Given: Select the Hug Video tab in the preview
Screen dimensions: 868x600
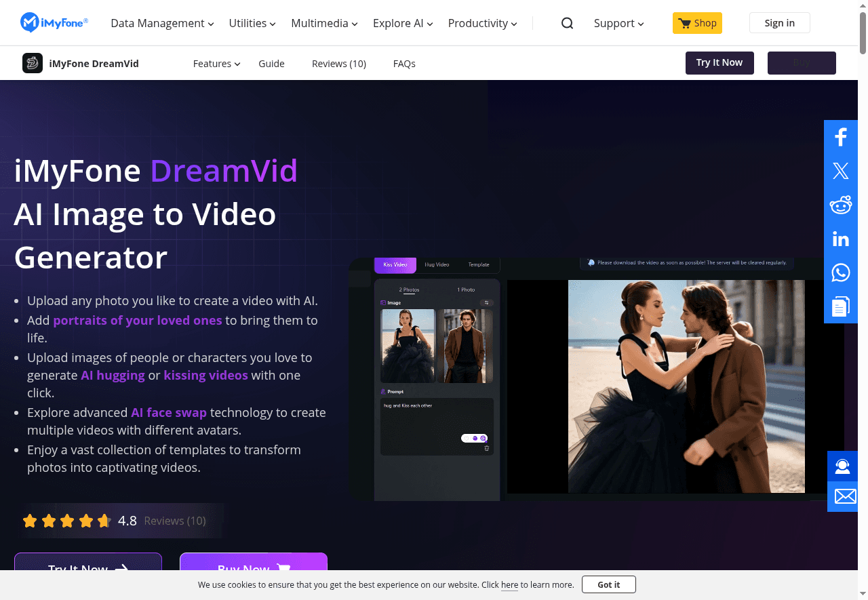Looking at the screenshot, I should [437, 264].
